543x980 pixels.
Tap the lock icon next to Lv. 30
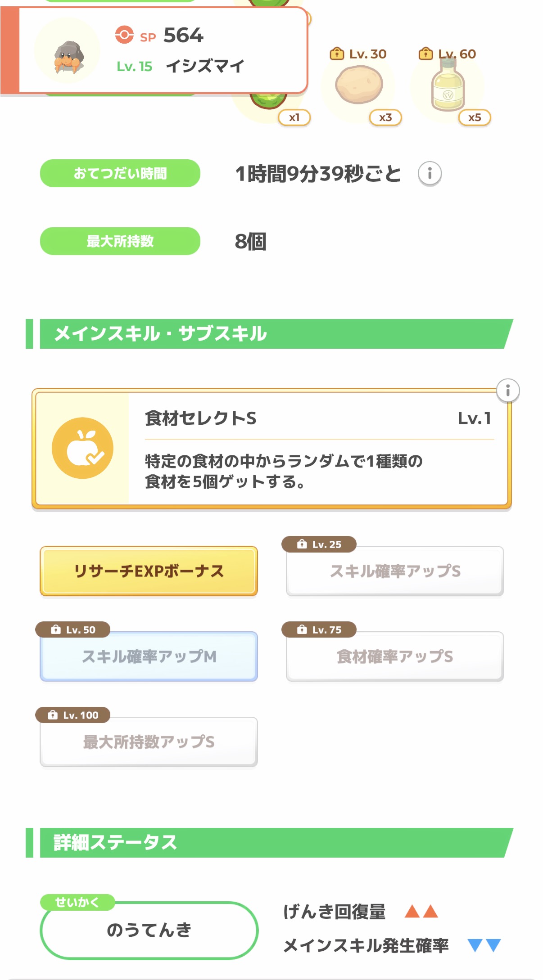click(x=336, y=54)
